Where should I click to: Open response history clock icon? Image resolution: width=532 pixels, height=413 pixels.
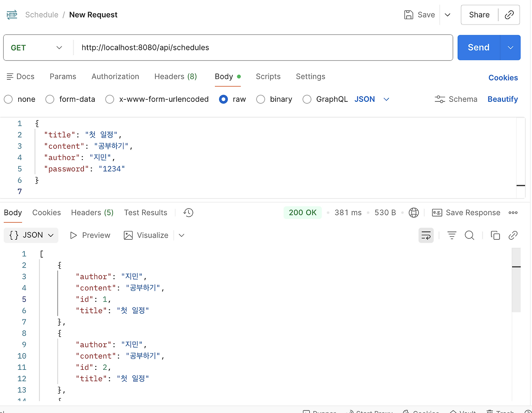pos(188,213)
